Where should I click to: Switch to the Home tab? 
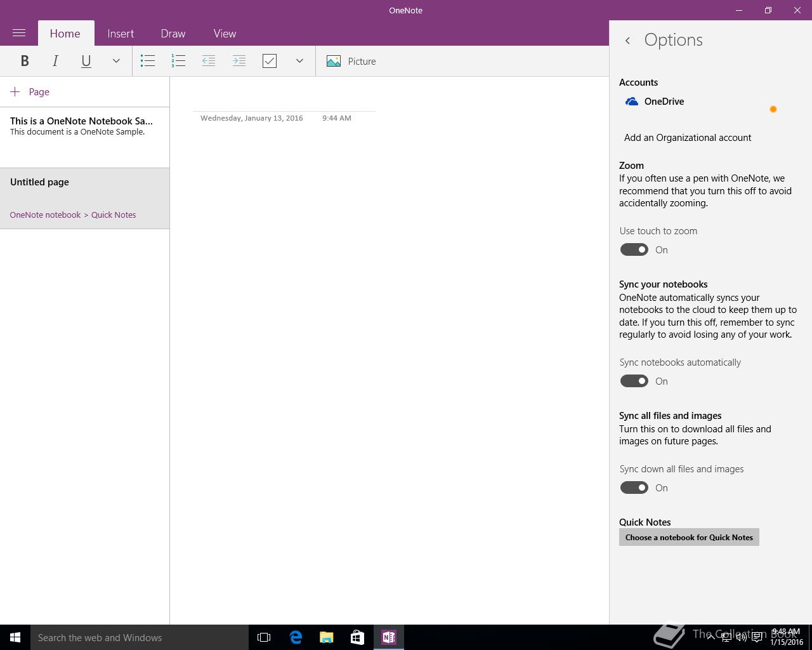65,34
